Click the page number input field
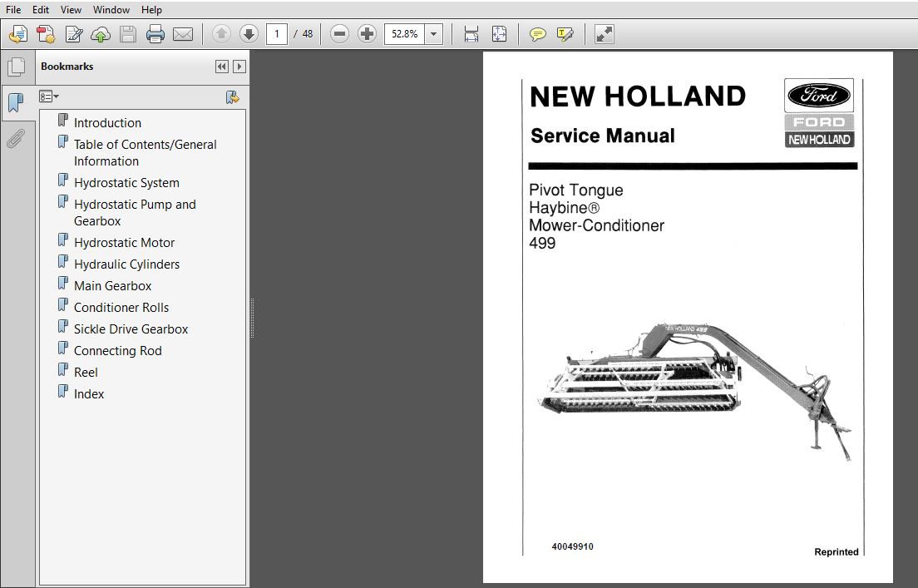 point(276,34)
